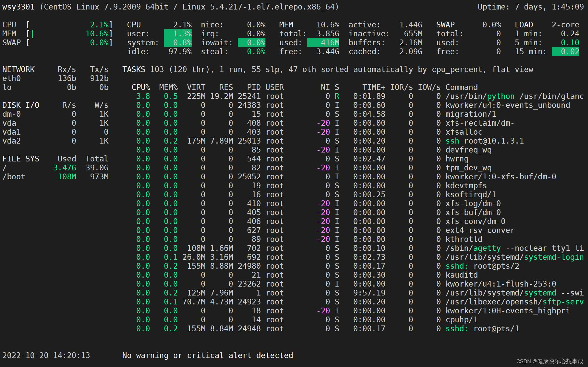Click the hostname wsy3301 in the title bar

[18, 6]
